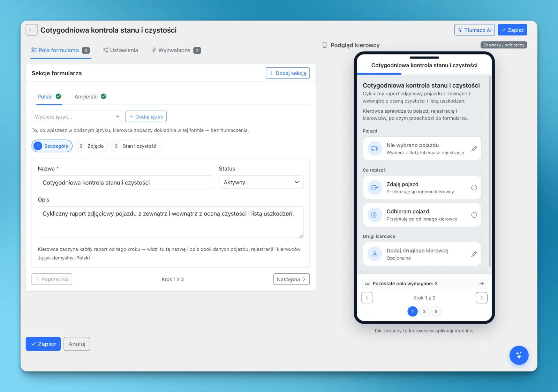This screenshot has height=392, width=558.
Task: Click the Tak zobaczy to kierowca caption
Action: [x=424, y=331]
